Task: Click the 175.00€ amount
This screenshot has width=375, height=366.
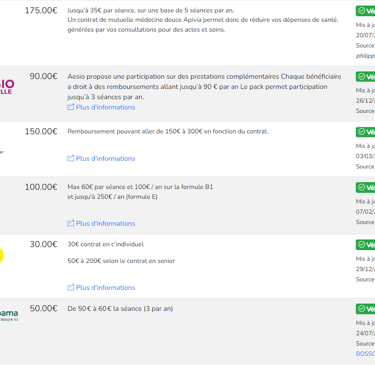Action: pyautogui.click(x=41, y=11)
